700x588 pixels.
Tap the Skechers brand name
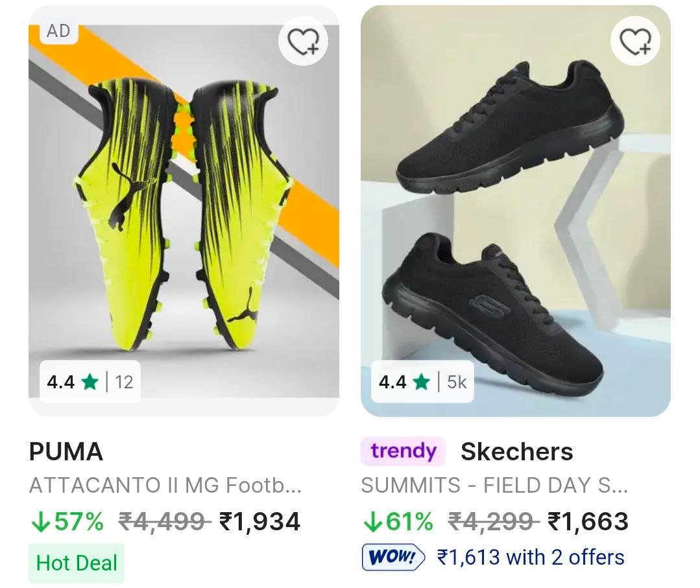click(x=516, y=452)
